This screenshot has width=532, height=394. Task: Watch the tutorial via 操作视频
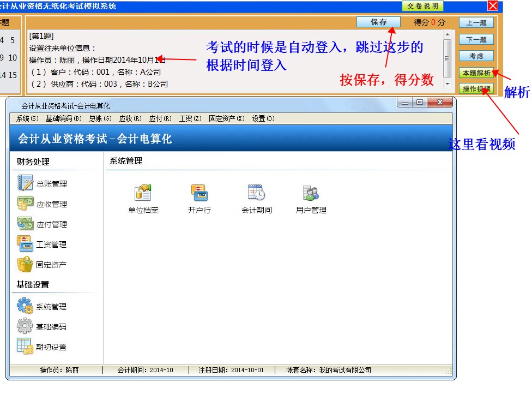point(476,88)
